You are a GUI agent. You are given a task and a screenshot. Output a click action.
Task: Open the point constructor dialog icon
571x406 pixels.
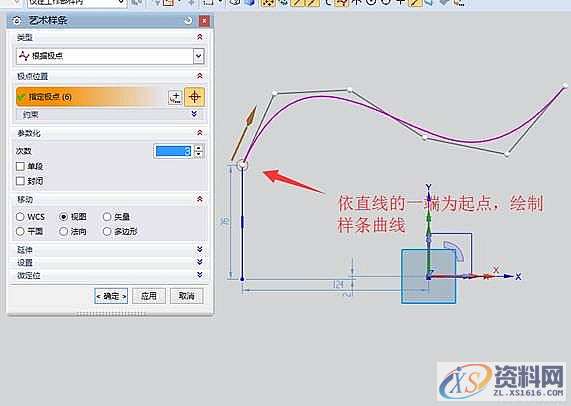click(175, 97)
